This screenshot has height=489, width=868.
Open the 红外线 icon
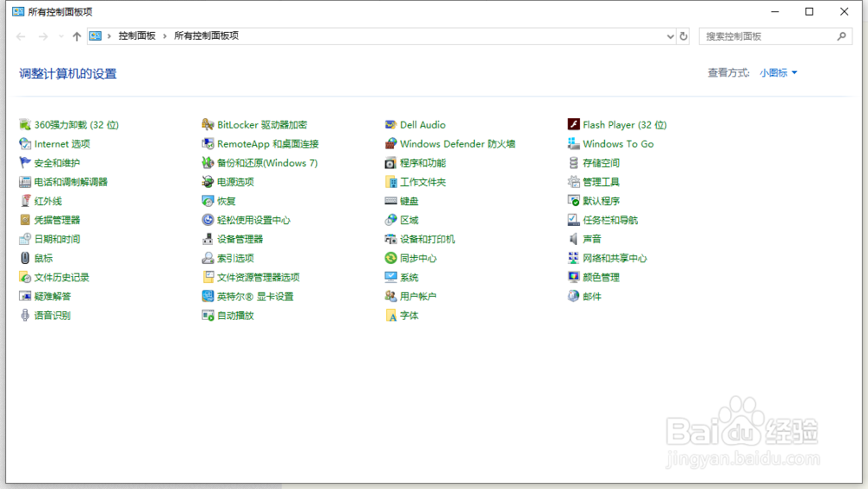click(25, 201)
